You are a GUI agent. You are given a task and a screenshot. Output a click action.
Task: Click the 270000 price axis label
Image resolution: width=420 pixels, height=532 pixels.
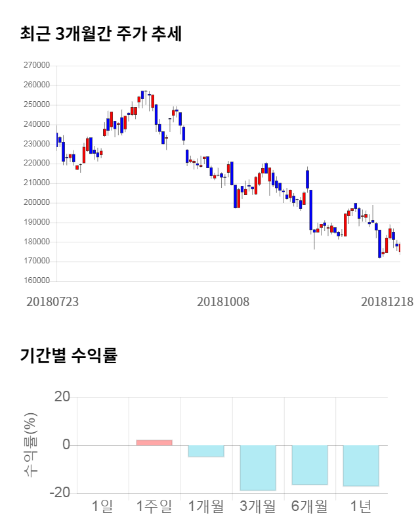pos(36,66)
